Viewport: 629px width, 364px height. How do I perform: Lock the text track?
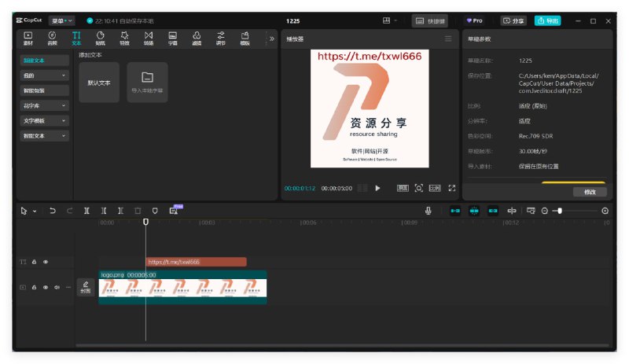[34, 262]
